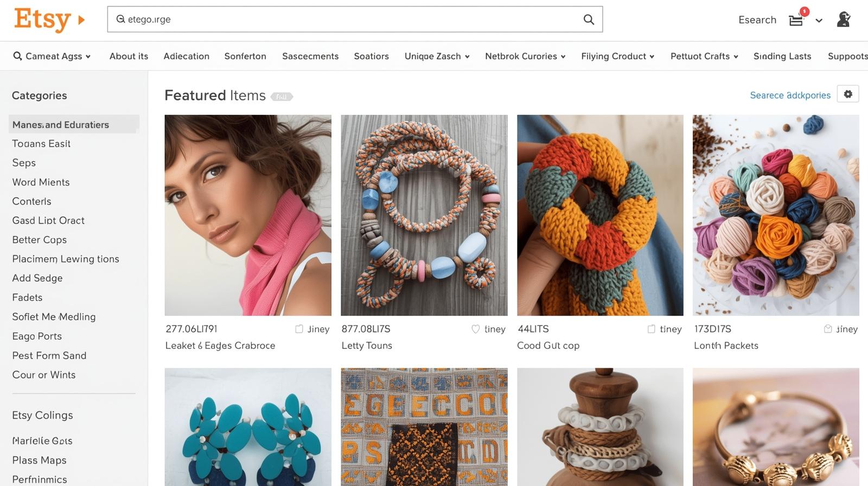Click the gear settings icon near Featured Items
868x486 pixels.
coord(848,94)
